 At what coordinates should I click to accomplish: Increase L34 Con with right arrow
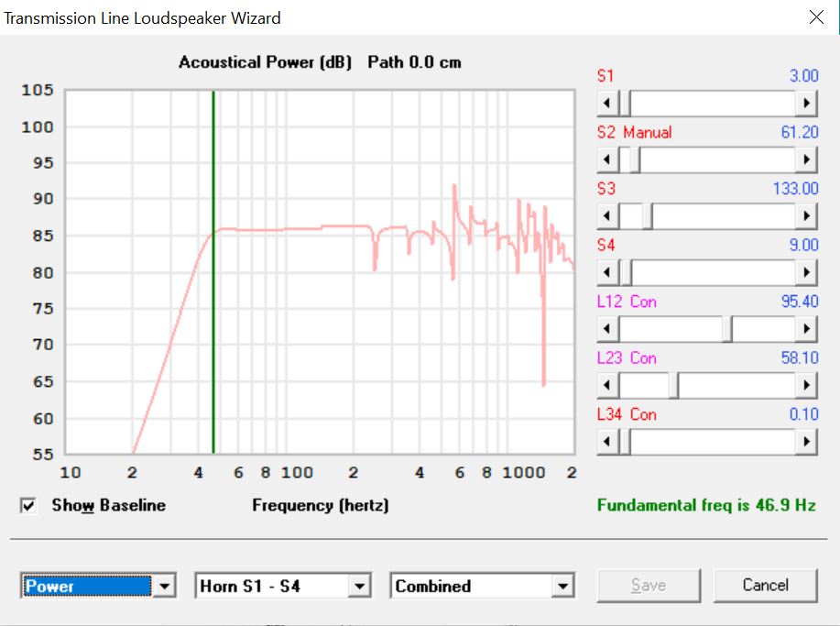click(x=806, y=442)
